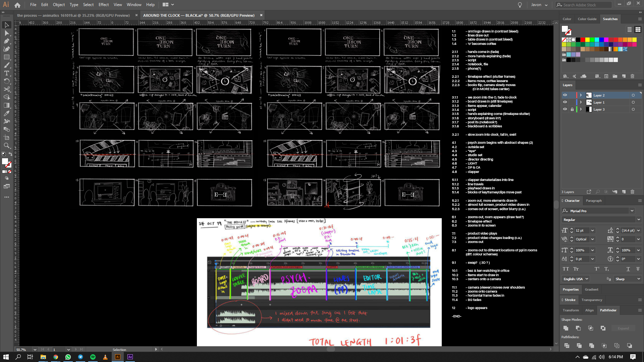Select the Direct Selection tool
Image resolution: width=644 pixels, height=362 pixels.
click(6, 33)
